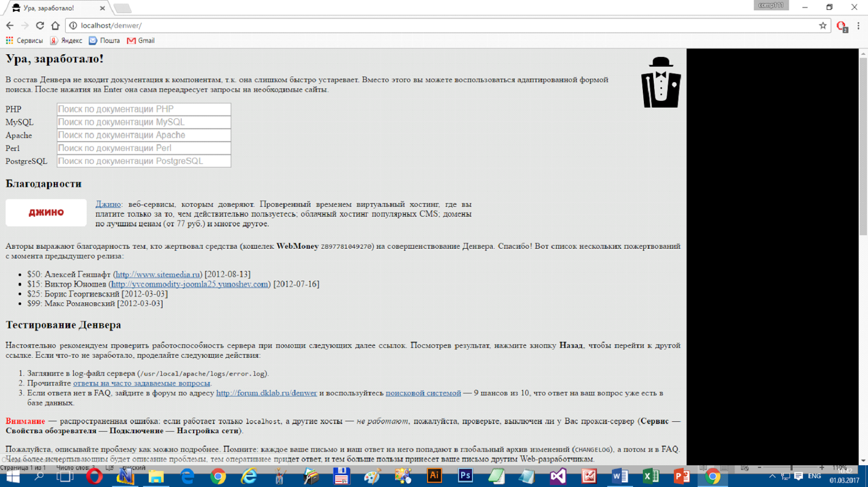The width and height of the screenshot is (868, 487).
Task: Open the toolbox taskbar app
Action: pyautogui.click(x=311, y=477)
